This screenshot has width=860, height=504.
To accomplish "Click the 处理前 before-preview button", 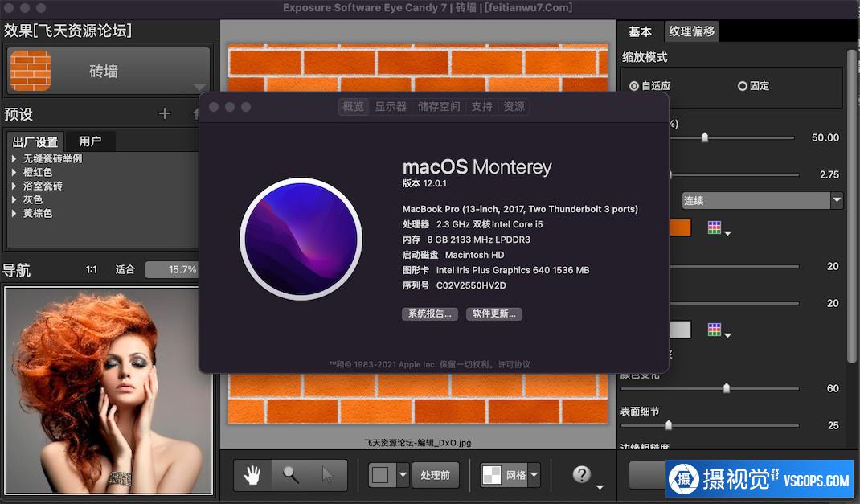I will (x=436, y=475).
